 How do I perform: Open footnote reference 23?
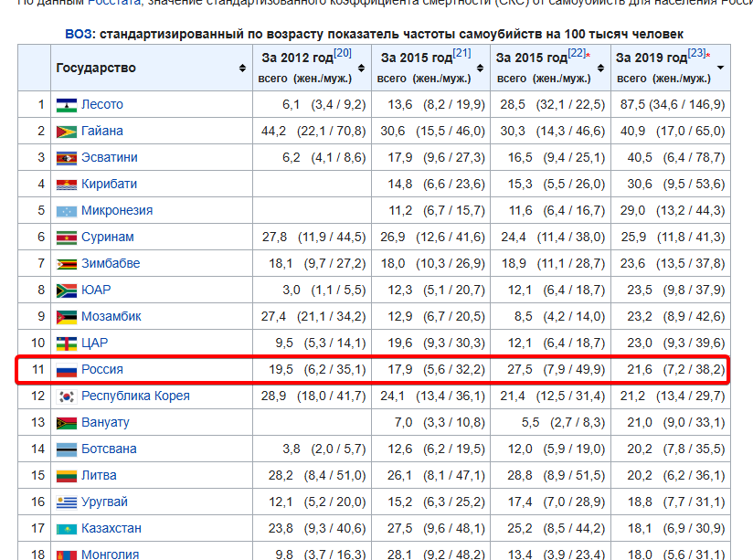click(x=695, y=54)
